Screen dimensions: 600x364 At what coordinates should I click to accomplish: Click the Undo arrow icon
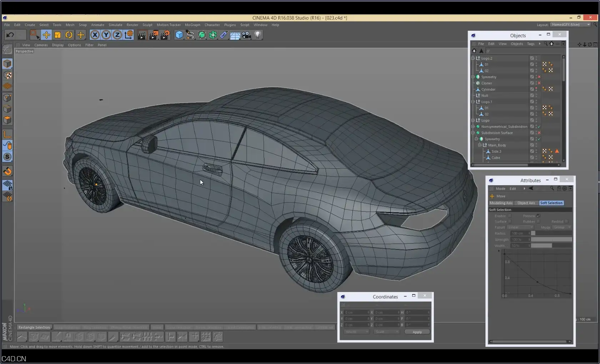click(x=10, y=35)
